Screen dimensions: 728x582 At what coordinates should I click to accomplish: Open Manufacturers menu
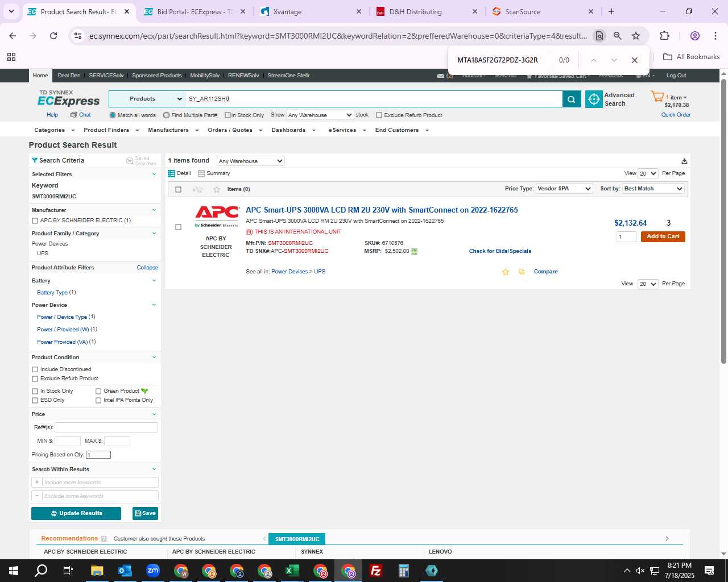coord(173,130)
